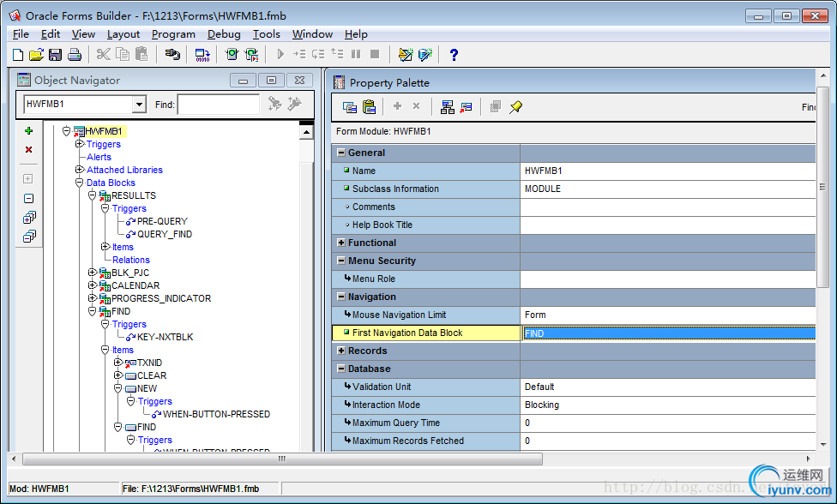Open the File menu
Viewport: 837px width, 504px height.
point(21,34)
